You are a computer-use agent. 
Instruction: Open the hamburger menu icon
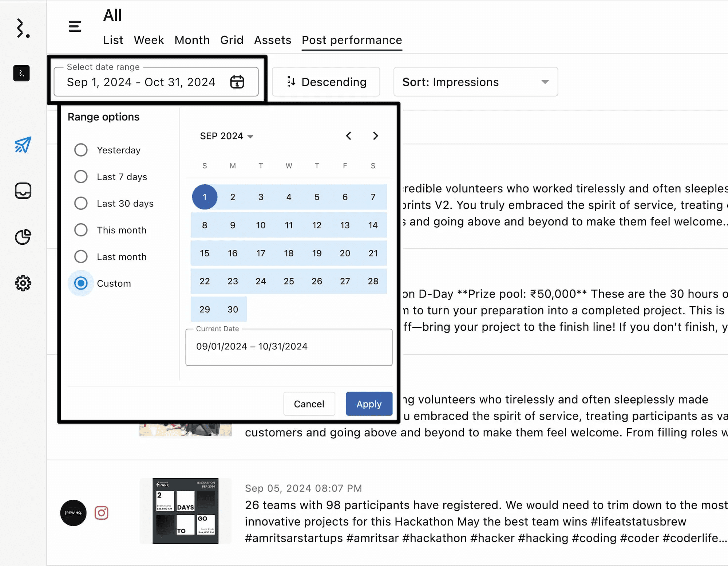75,26
